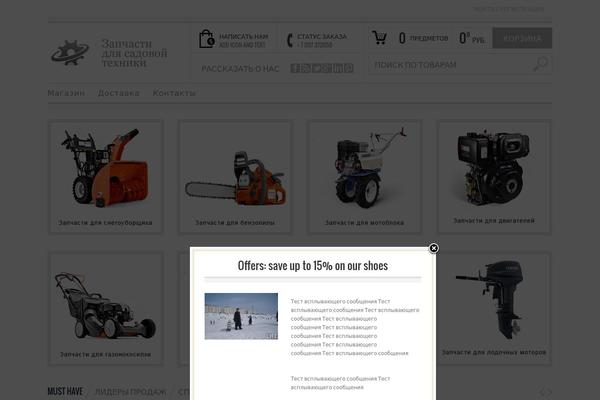
Task: Click the winter photo in popup
Action: [x=241, y=316]
